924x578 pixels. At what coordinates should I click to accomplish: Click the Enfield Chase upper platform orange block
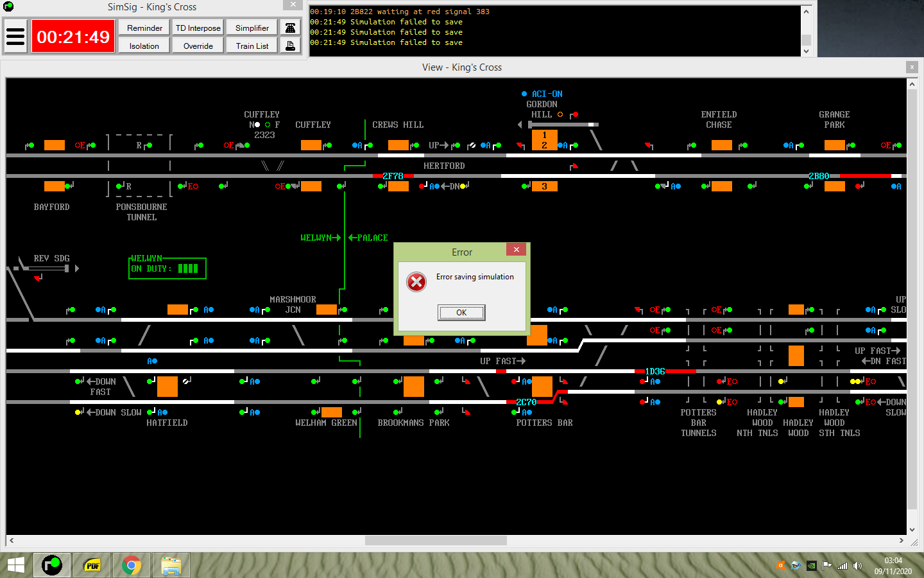tap(721, 145)
